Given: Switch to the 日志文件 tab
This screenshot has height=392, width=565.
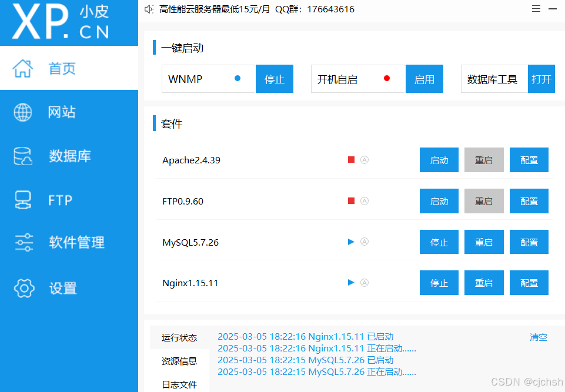Looking at the screenshot, I should tap(179, 384).
